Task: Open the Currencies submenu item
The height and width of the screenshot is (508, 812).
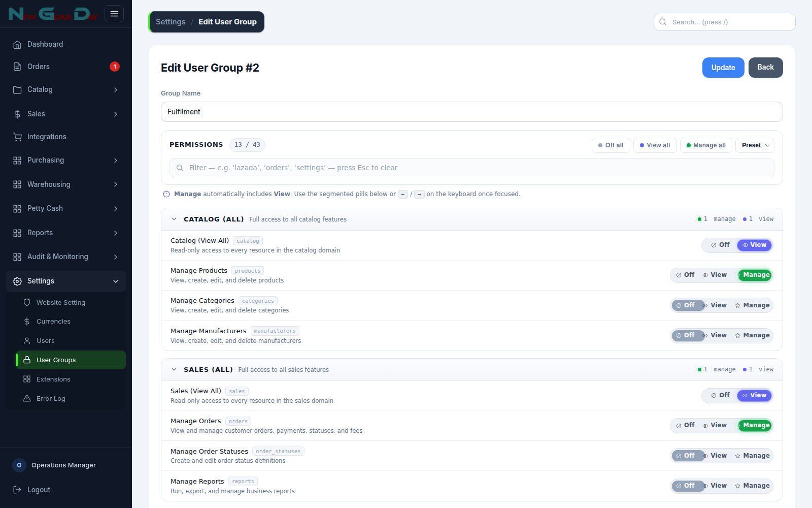Action: point(71,322)
